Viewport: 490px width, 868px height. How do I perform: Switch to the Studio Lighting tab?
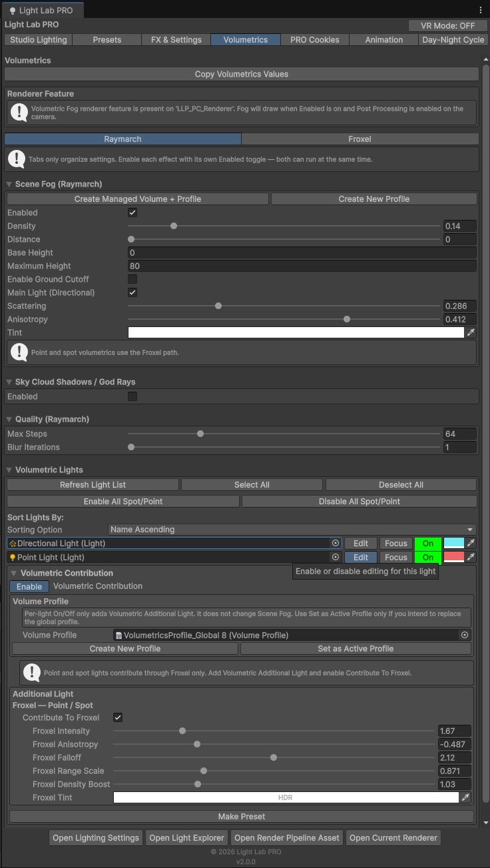point(39,40)
